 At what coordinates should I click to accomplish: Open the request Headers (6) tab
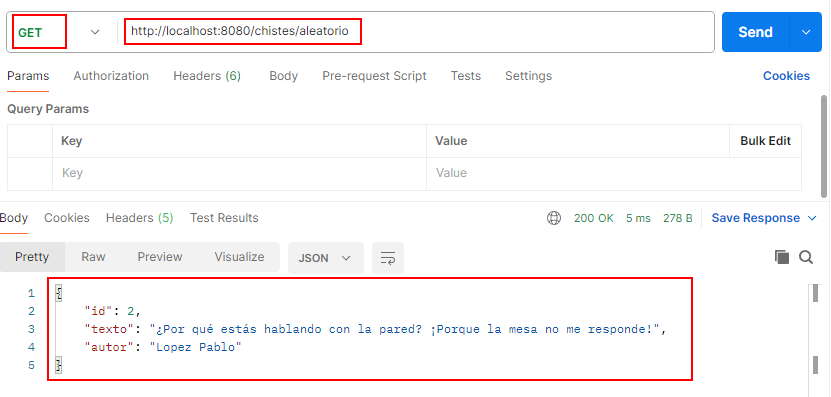pyautogui.click(x=207, y=76)
